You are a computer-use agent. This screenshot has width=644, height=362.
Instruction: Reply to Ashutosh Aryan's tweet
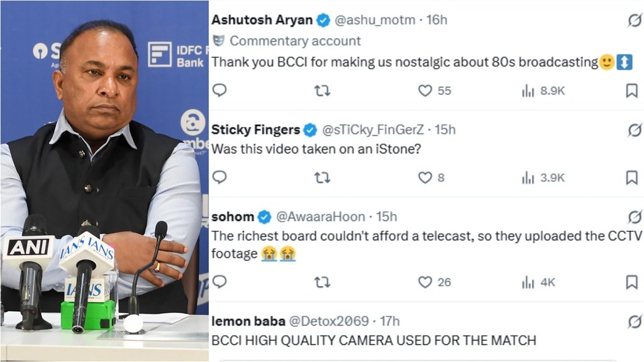click(x=219, y=90)
